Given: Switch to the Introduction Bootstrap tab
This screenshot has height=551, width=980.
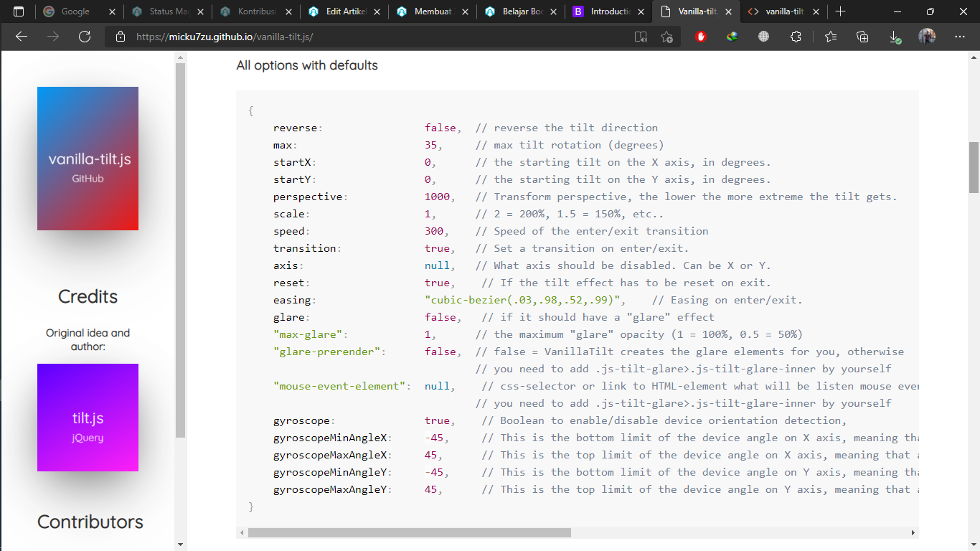Looking at the screenshot, I should tap(609, 11).
